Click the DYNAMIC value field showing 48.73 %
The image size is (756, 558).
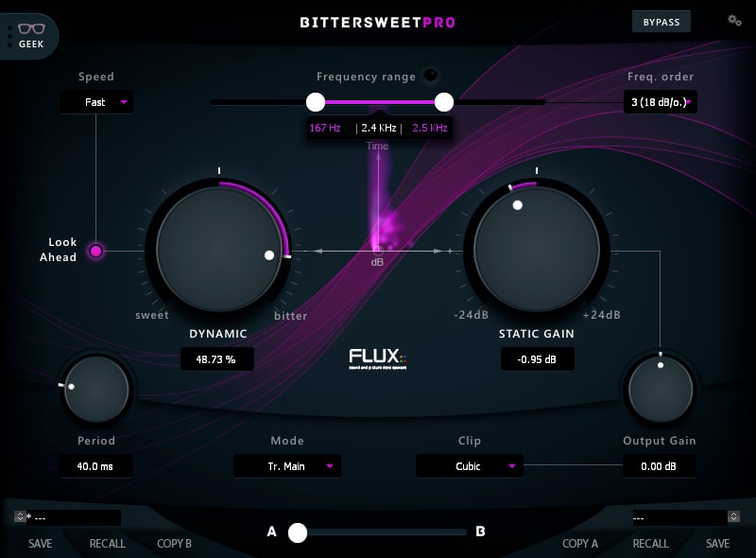pyautogui.click(x=217, y=358)
